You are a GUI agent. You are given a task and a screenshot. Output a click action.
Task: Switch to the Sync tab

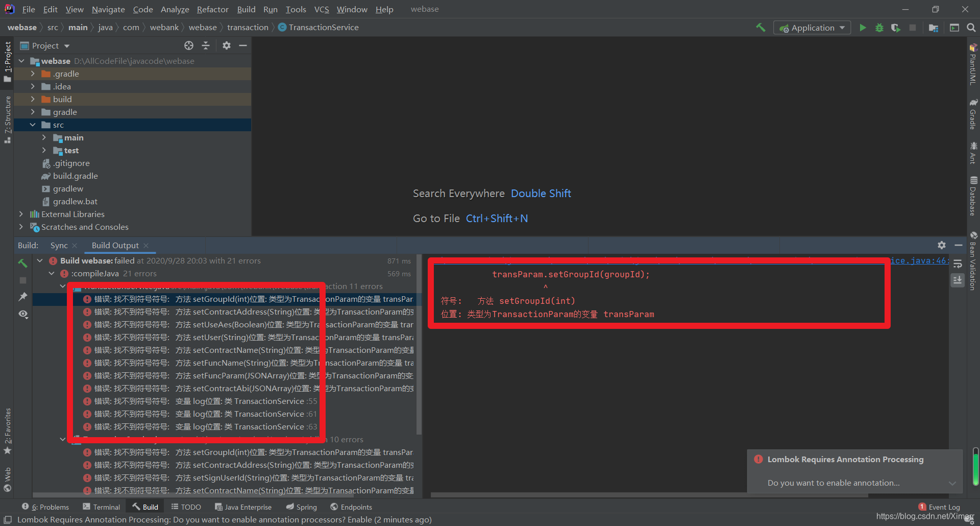pyautogui.click(x=59, y=245)
